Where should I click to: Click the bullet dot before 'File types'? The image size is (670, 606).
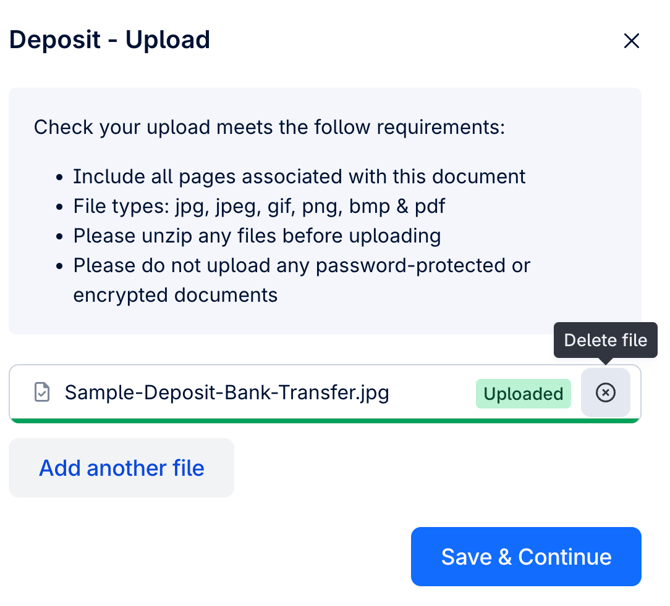(59, 207)
